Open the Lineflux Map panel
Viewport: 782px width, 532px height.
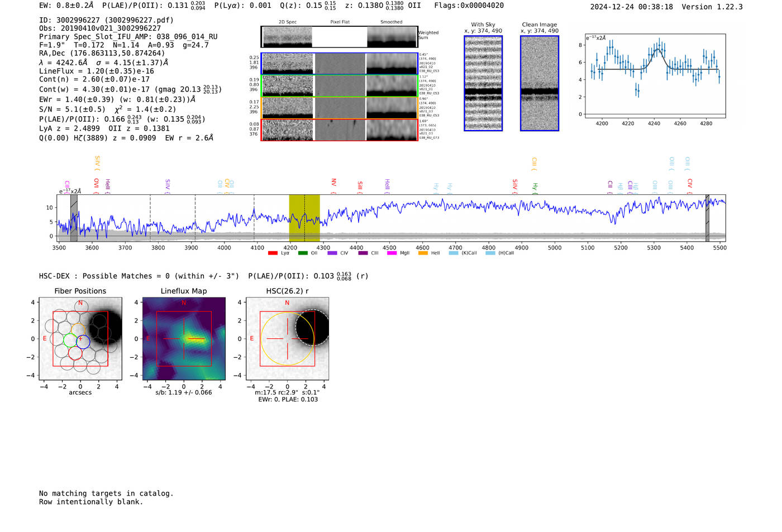pos(184,339)
